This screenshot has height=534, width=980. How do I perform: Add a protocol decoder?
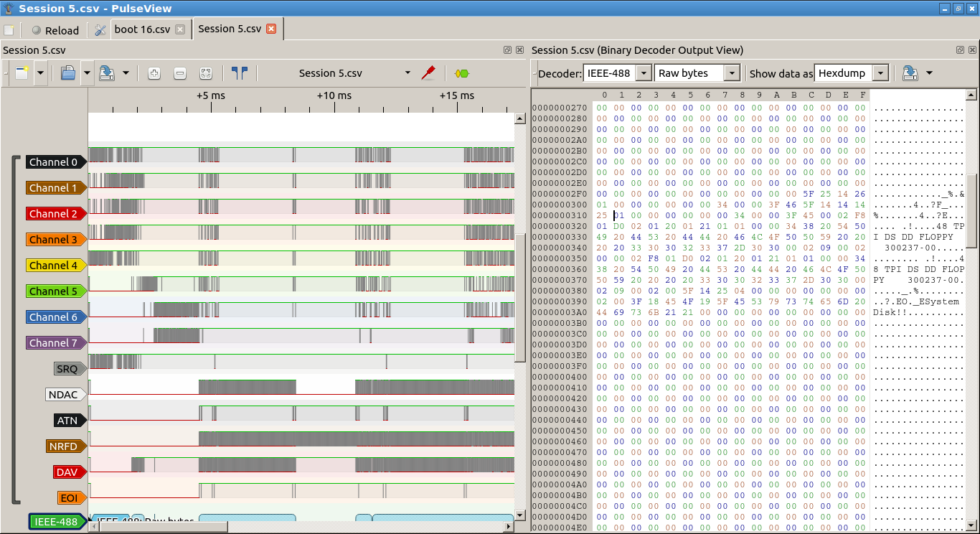(x=461, y=73)
